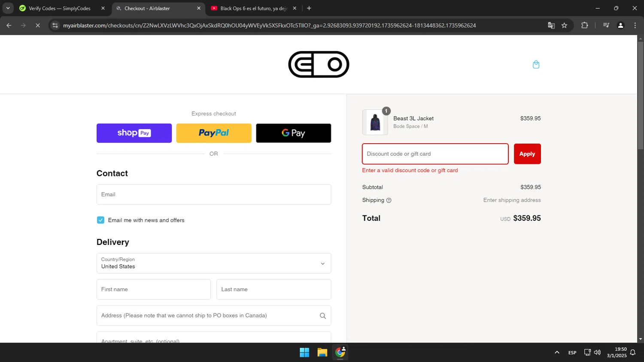Click the Discount code or gift card field
644x362 pixels.
435,154
